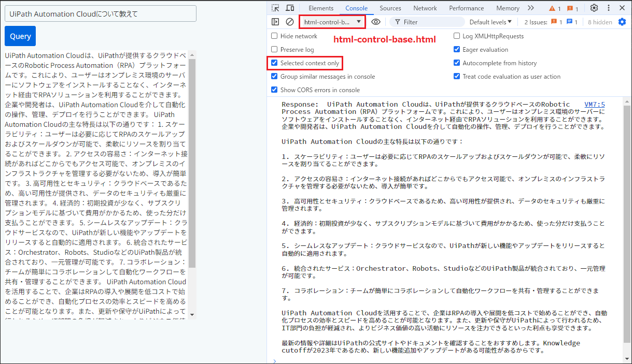Focus the UiPath query text input
This screenshot has width=632, height=364.
tap(101, 13)
